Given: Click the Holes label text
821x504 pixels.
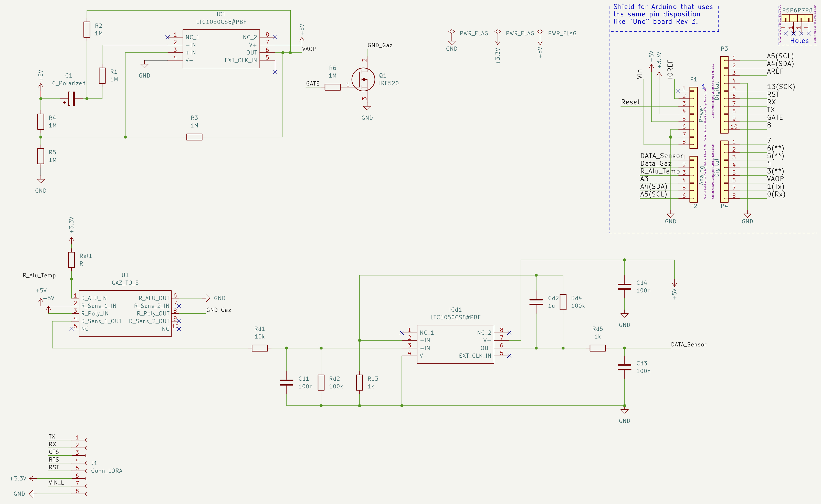Looking at the screenshot, I should [x=799, y=41].
